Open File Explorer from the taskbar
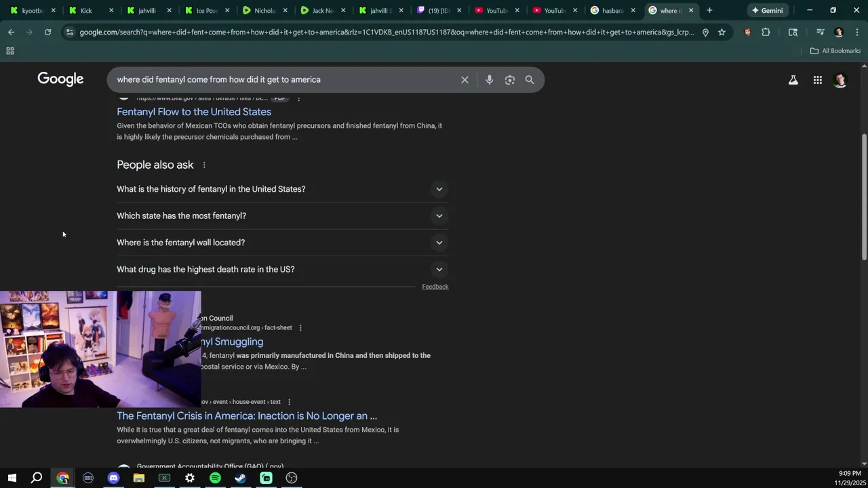This screenshot has height=488, width=868. tap(139, 478)
